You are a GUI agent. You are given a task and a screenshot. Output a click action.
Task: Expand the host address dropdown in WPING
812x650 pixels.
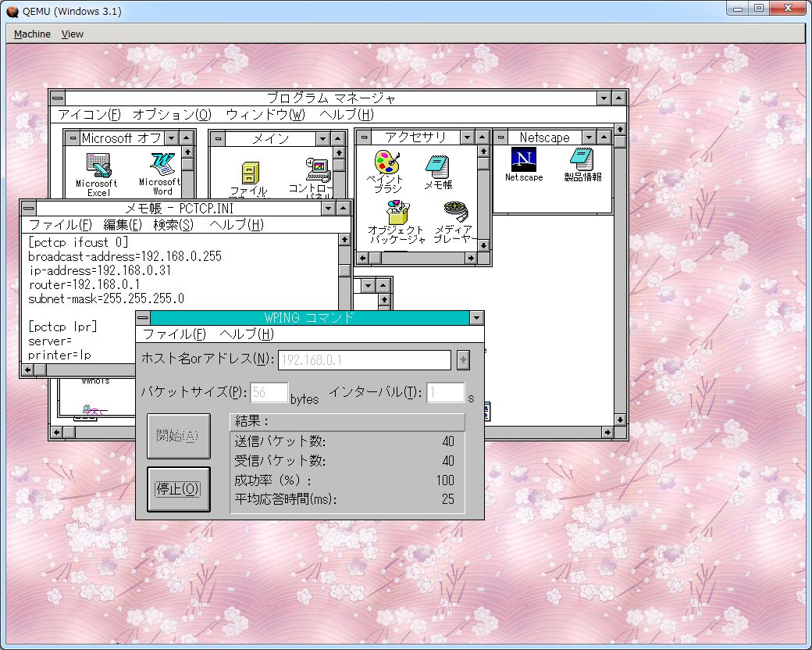point(464,359)
